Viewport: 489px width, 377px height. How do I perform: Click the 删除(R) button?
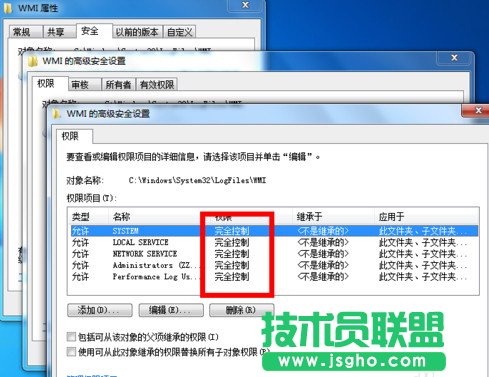pyautogui.click(x=241, y=310)
